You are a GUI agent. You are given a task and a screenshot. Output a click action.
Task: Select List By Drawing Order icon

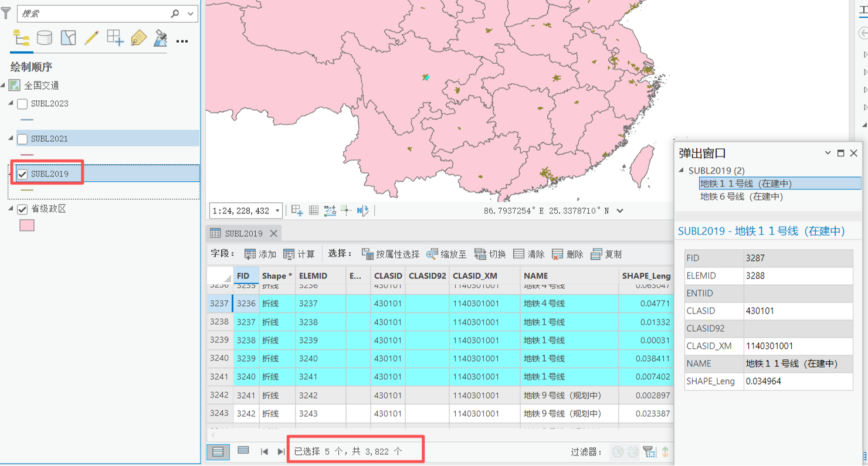coord(21,39)
